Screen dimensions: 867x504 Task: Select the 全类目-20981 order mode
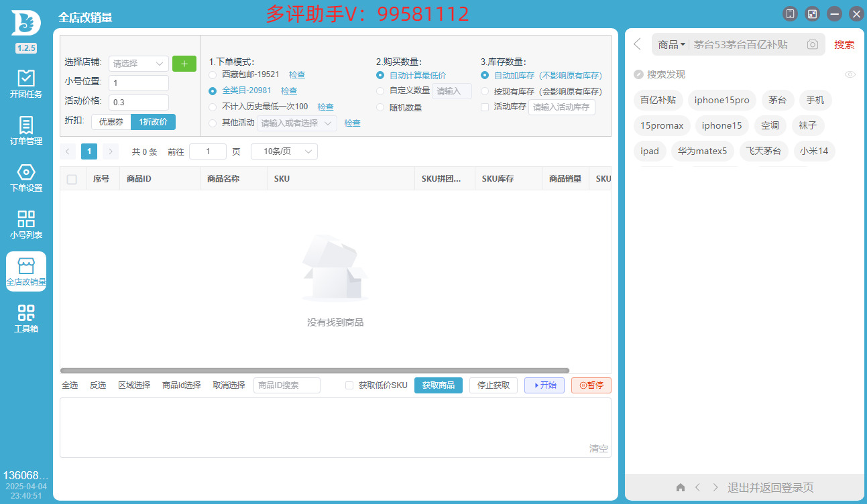(213, 90)
